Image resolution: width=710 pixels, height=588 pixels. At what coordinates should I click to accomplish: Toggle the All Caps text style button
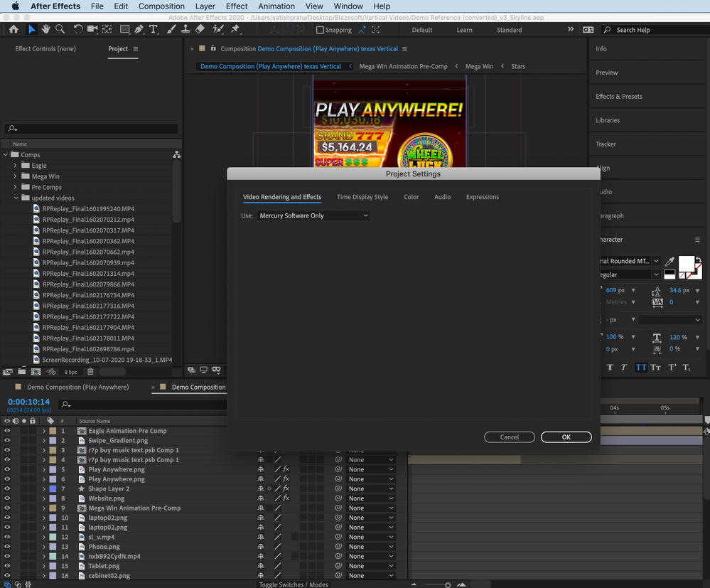641,368
